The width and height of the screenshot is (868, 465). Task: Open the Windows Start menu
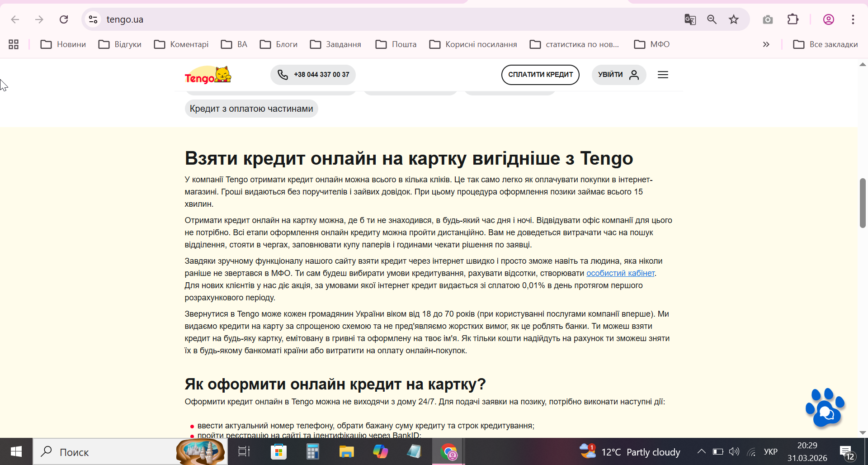tap(16, 451)
